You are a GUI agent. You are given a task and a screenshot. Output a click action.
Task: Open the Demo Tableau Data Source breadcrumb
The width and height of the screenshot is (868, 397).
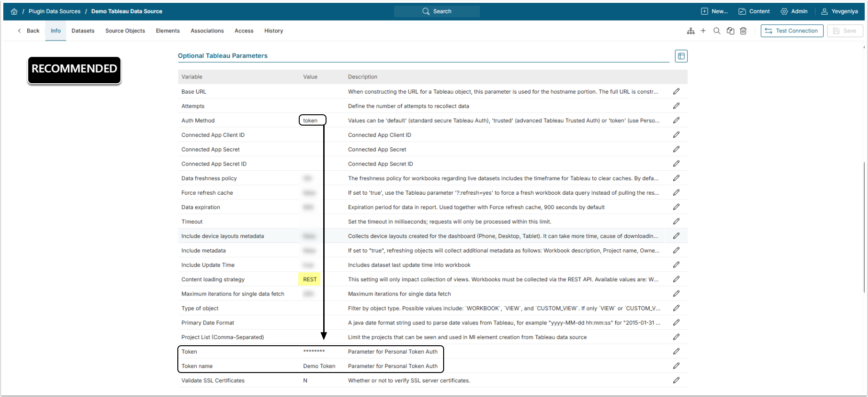click(127, 11)
